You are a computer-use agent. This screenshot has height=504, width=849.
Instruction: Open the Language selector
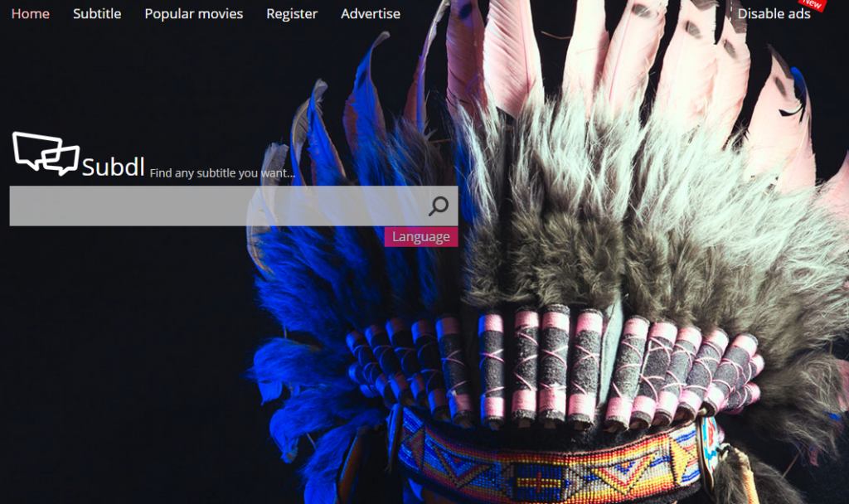tap(420, 237)
